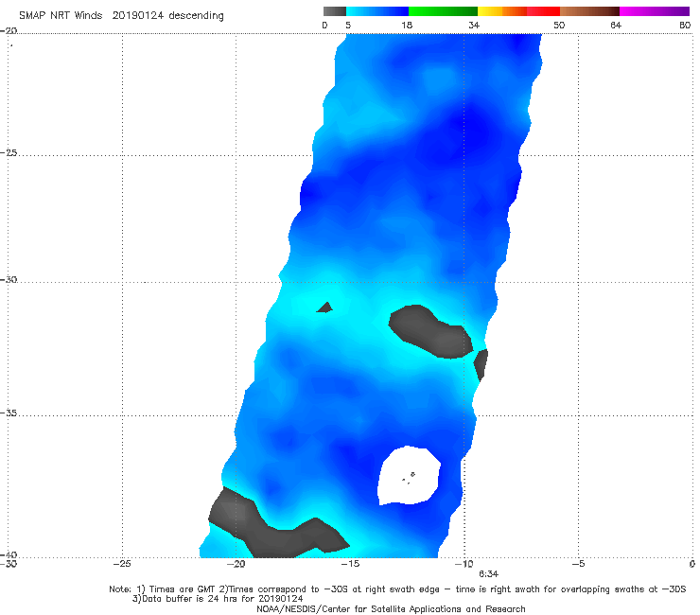
Task: Click the narrow gray patch on the right swath edge
Action: [x=481, y=364]
